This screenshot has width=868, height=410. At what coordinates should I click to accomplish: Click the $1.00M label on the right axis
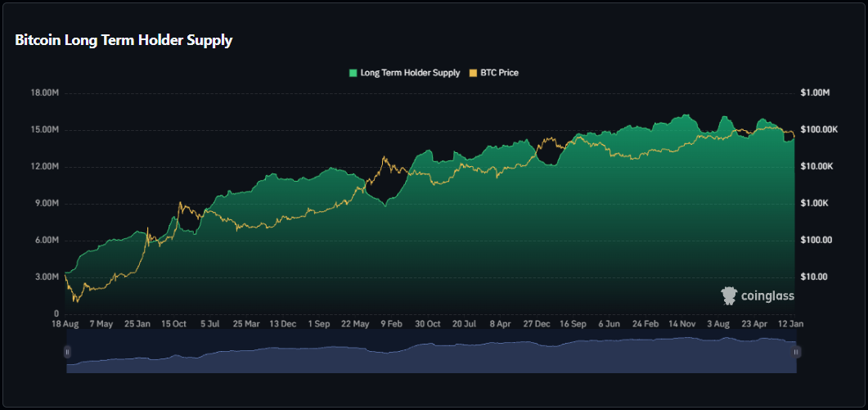(x=816, y=93)
